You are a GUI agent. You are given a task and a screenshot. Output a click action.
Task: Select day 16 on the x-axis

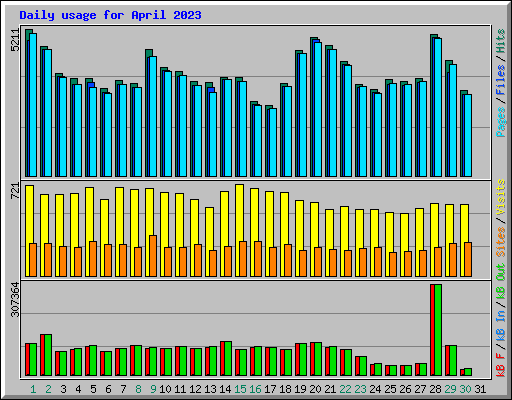click(x=255, y=389)
